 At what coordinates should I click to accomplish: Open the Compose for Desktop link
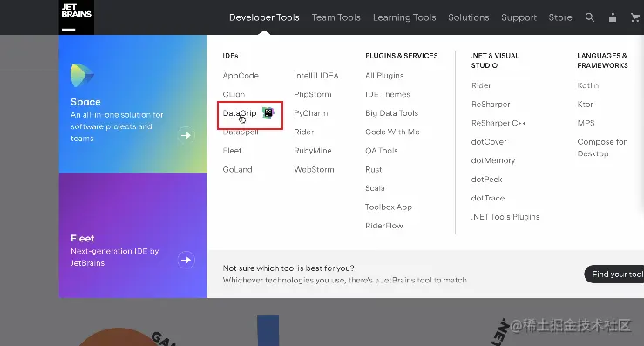click(x=601, y=147)
